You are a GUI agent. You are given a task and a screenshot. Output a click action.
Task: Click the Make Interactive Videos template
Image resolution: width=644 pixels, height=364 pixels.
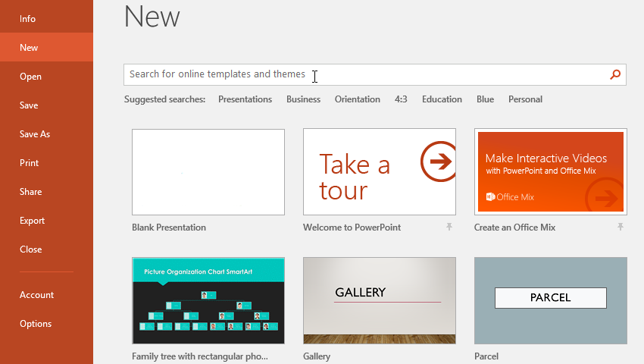[551, 172]
